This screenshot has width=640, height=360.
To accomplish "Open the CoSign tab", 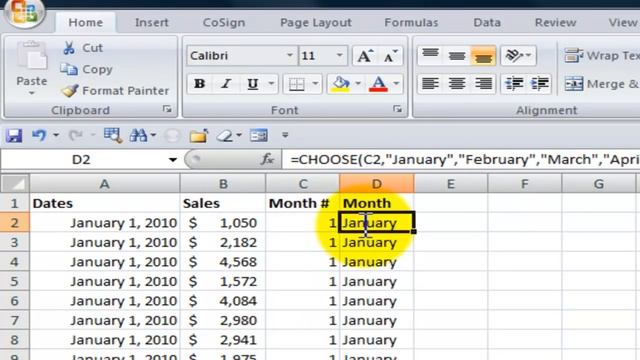I will [224, 22].
